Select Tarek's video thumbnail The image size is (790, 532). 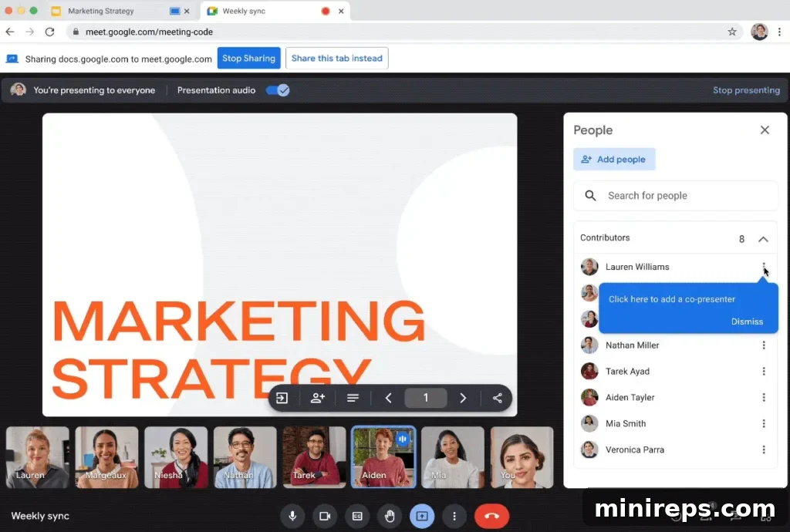[x=315, y=457]
